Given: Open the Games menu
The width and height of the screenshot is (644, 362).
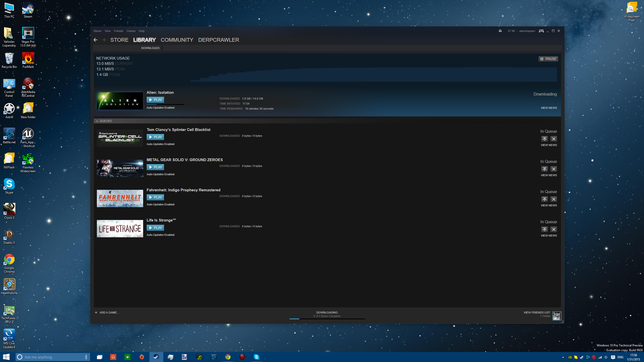Looking at the screenshot, I should [131, 31].
